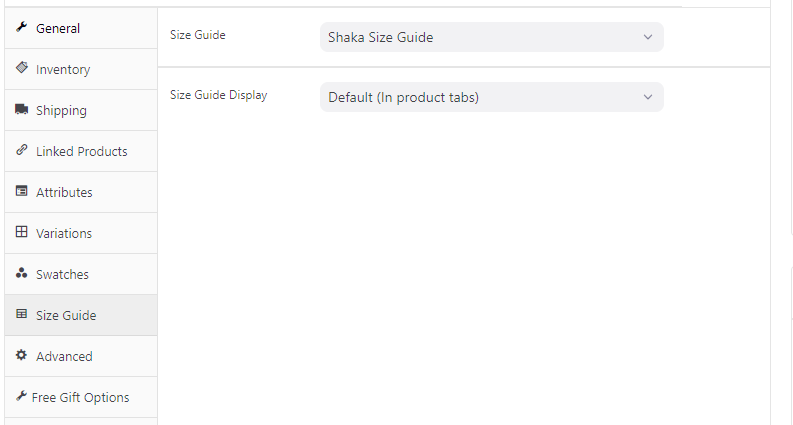Open the Swatches tab
Image resolution: width=793 pixels, height=425 pixels.
click(x=62, y=274)
